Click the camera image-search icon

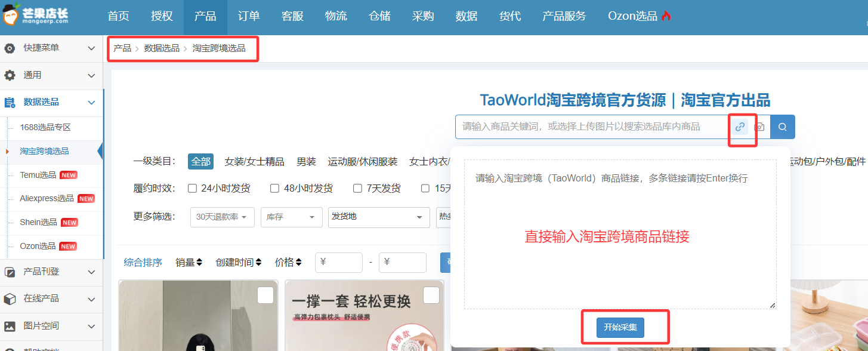(759, 127)
